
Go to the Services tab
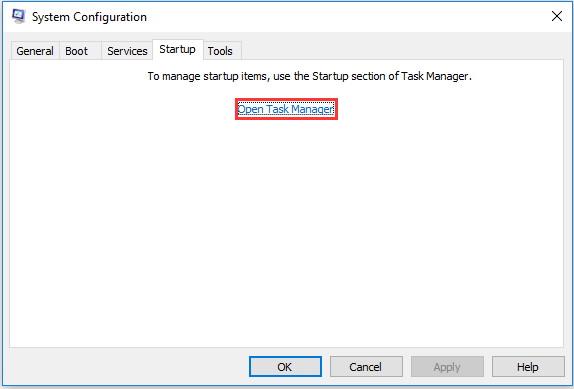pos(127,51)
